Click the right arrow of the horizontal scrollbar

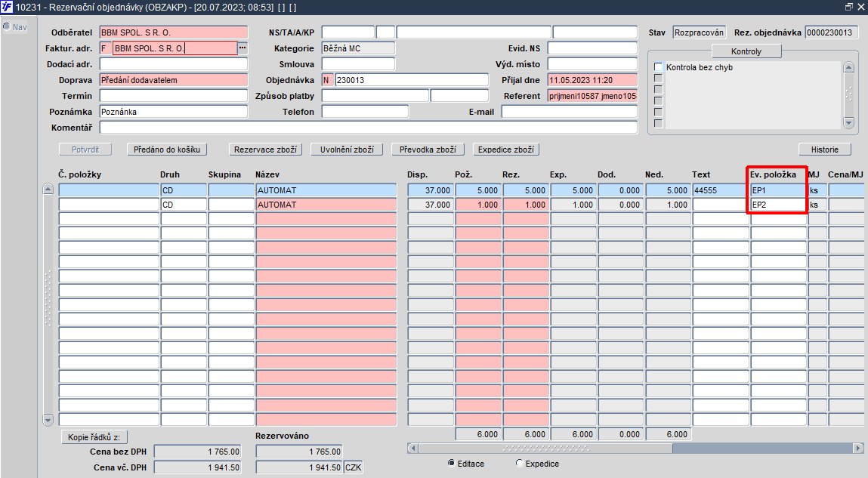tap(858, 448)
